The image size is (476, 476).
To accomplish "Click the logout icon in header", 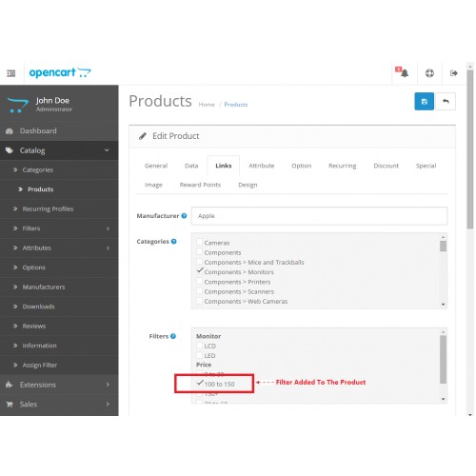I will 454,73.
